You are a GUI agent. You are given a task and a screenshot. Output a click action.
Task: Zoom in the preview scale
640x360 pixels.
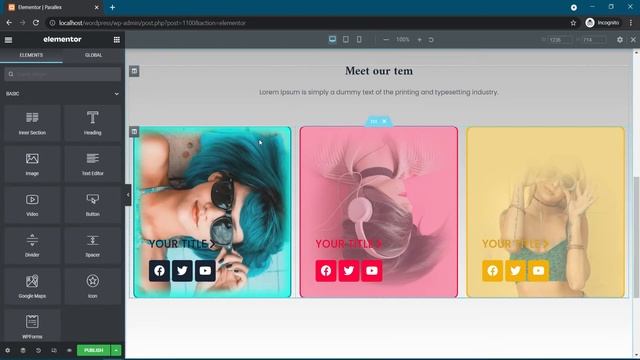pos(419,40)
